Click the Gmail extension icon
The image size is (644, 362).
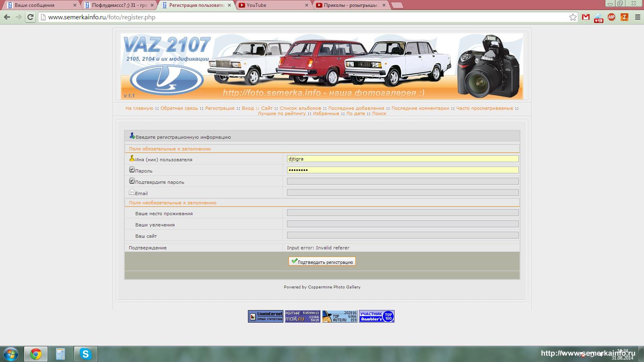(x=586, y=17)
